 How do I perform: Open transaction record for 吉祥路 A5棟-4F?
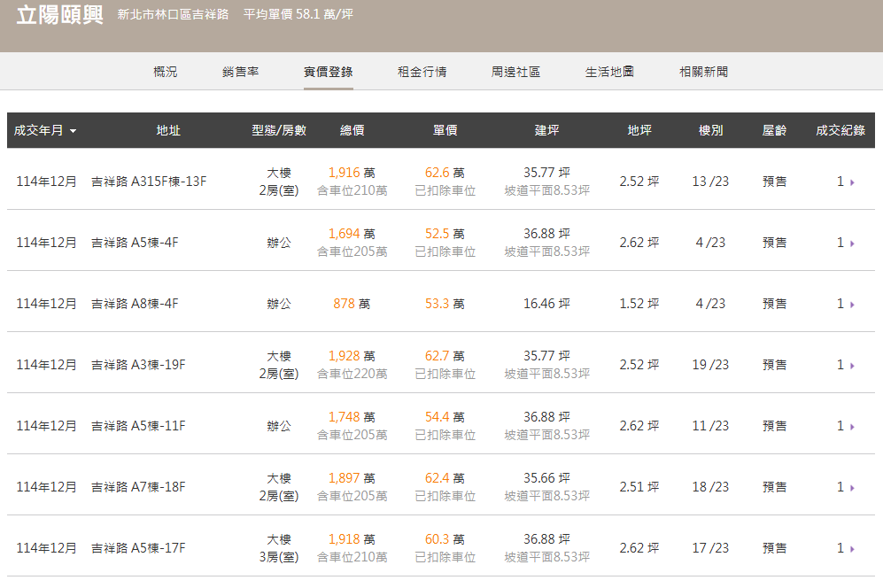(x=843, y=240)
